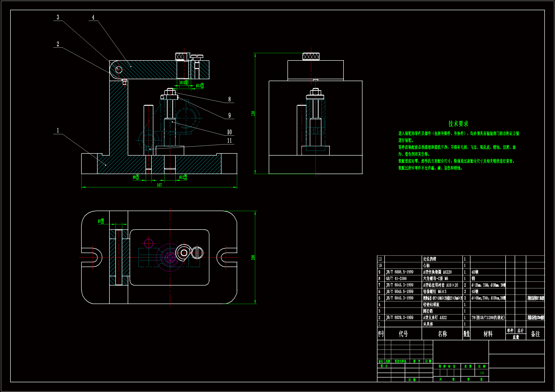Click the knurled knob in side view

click(311, 56)
